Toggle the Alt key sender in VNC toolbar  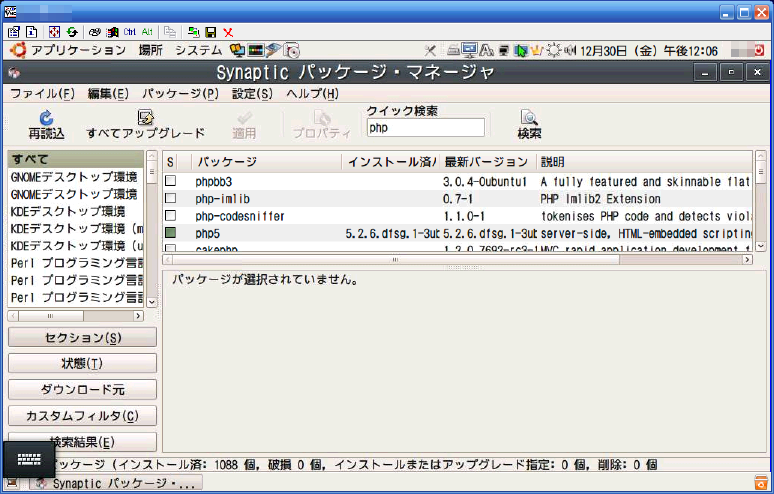[147, 32]
